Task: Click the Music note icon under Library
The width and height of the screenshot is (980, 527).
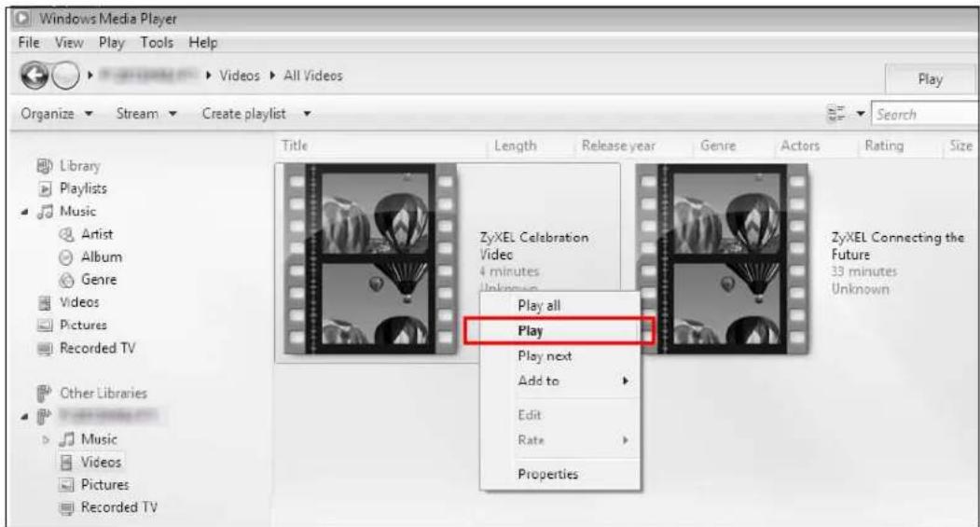Action: click(x=45, y=212)
